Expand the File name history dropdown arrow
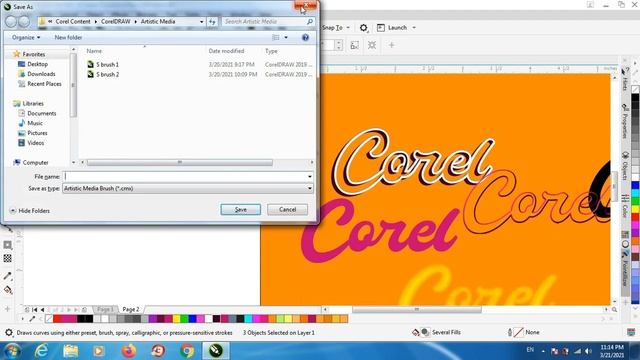 [310, 176]
